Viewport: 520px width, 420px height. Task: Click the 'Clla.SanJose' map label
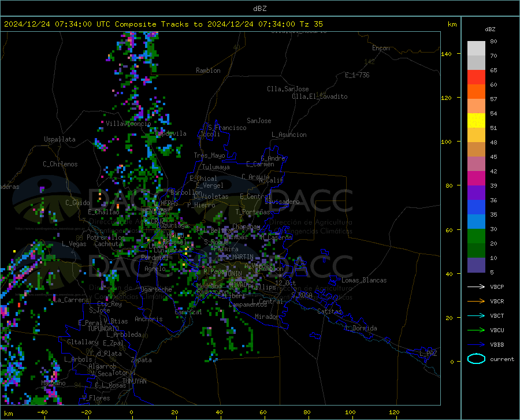tap(288, 89)
